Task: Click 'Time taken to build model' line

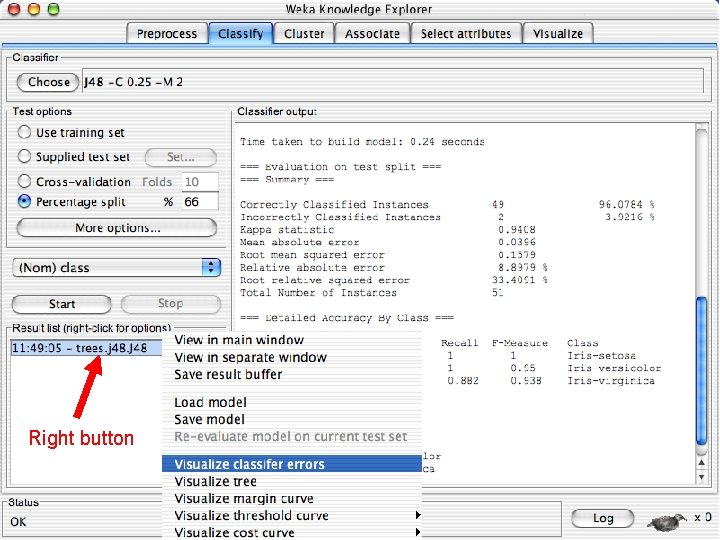Action: [362, 141]
